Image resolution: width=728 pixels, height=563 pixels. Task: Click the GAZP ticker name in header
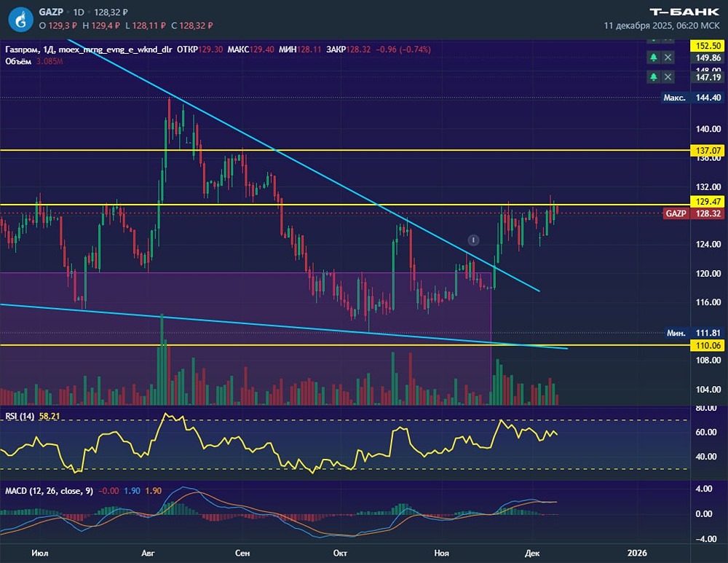(51, 12)
